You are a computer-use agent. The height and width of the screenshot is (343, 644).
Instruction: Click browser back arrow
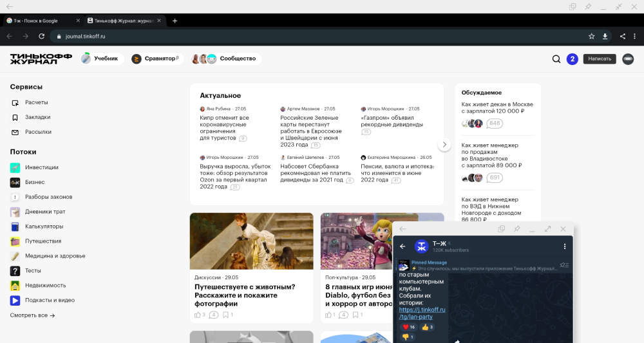pyautogui.click(x=10, y=36)
